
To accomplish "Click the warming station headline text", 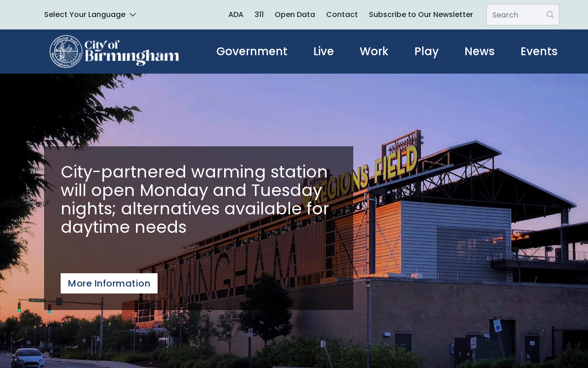I will pos(195,199).
